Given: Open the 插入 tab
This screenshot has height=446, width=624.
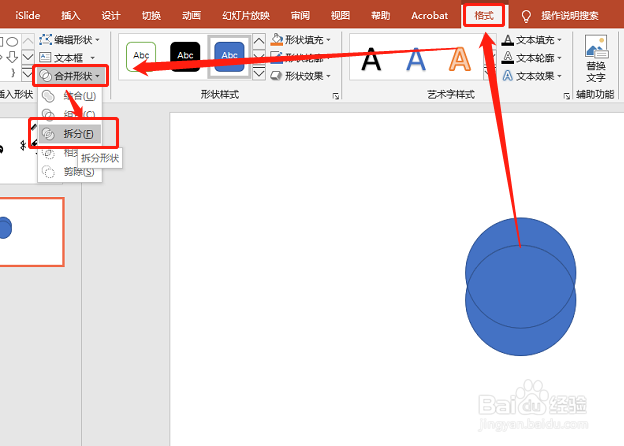Looking at the screenshot, I should [x=70, y=16].
